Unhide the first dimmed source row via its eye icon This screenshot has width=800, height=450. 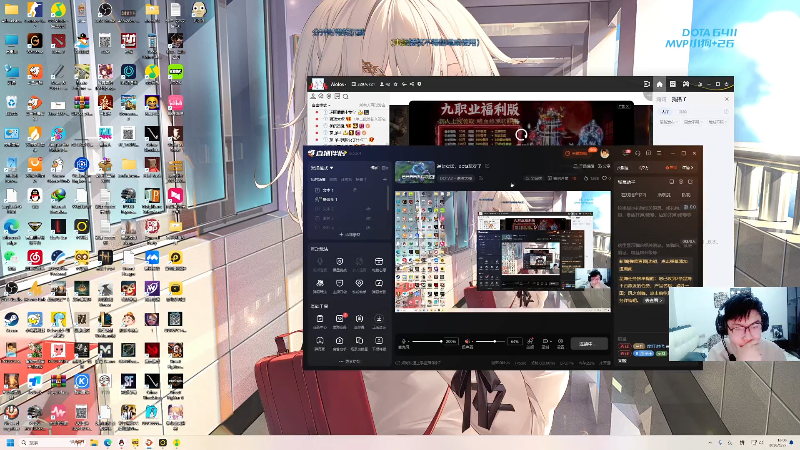368,209
